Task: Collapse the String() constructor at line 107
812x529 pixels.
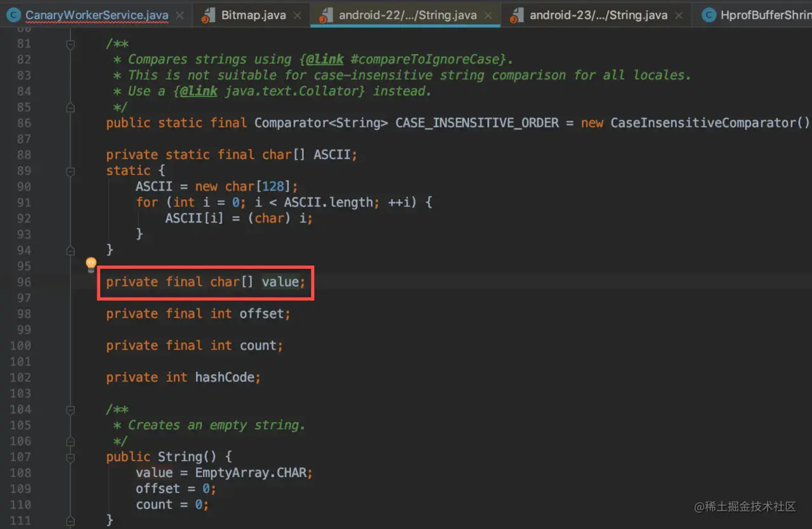Action: [x=70, y=457]
